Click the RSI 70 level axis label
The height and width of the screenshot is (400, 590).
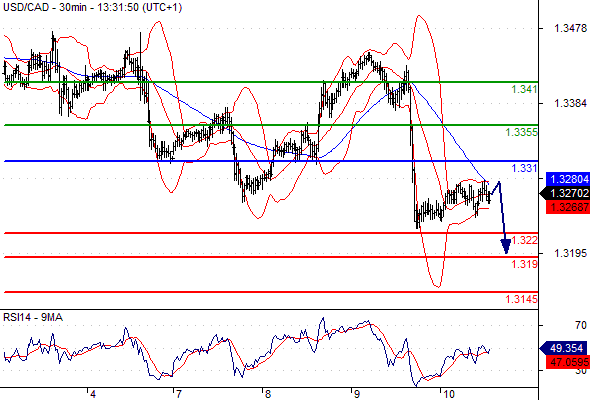(581, 325)
